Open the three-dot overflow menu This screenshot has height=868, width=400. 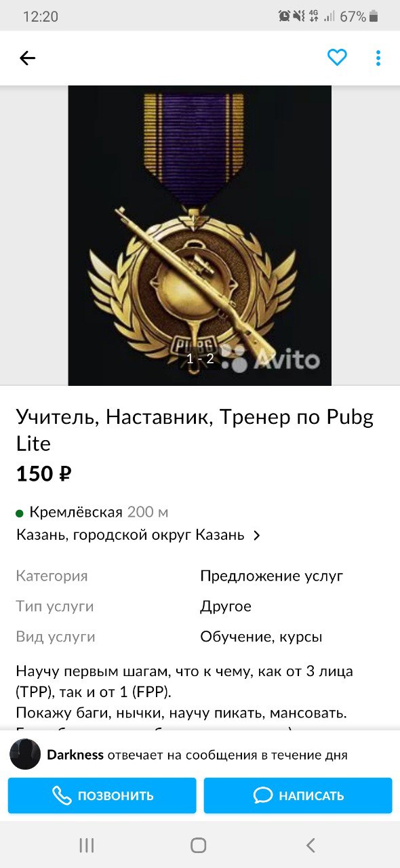pyautogui.click(x=378, y=58)
